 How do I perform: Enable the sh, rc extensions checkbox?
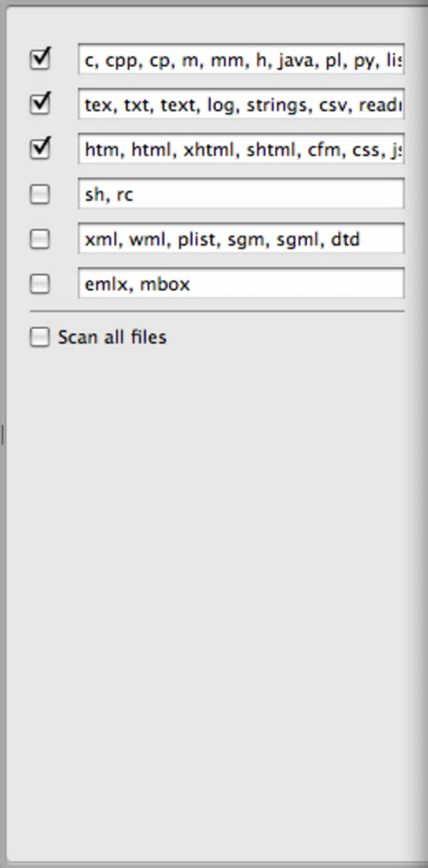[40, 194]
